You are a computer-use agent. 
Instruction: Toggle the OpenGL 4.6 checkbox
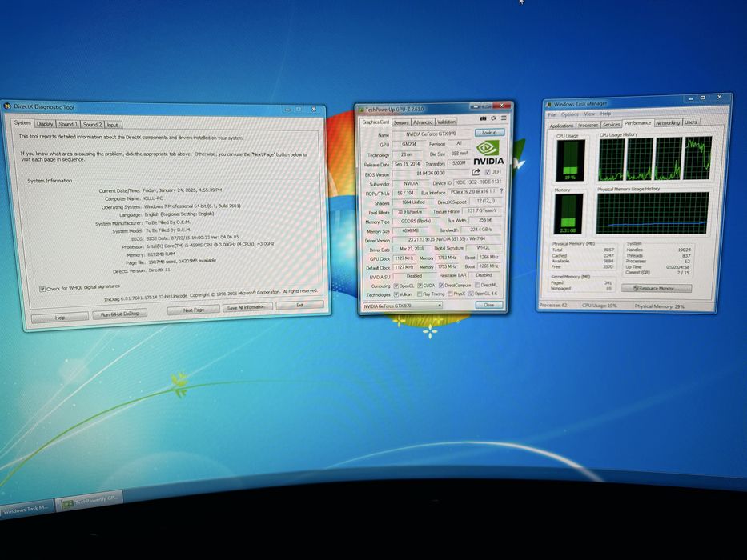click(x=471, y=294)
